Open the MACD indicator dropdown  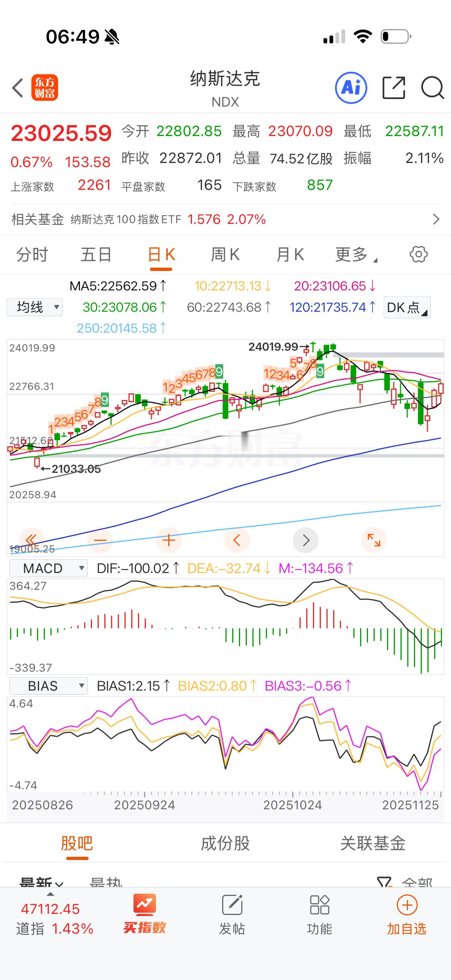[48, 568]
